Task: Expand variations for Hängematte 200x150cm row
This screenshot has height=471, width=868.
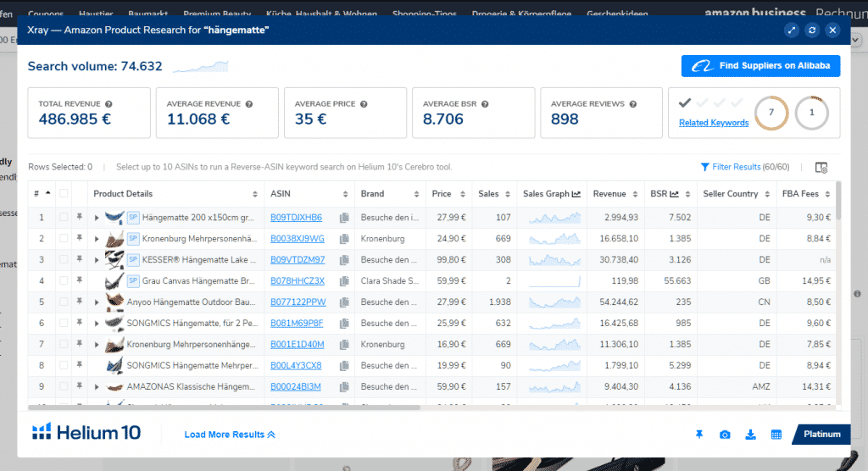Action: pyautogui.click(x=97, y=218)
